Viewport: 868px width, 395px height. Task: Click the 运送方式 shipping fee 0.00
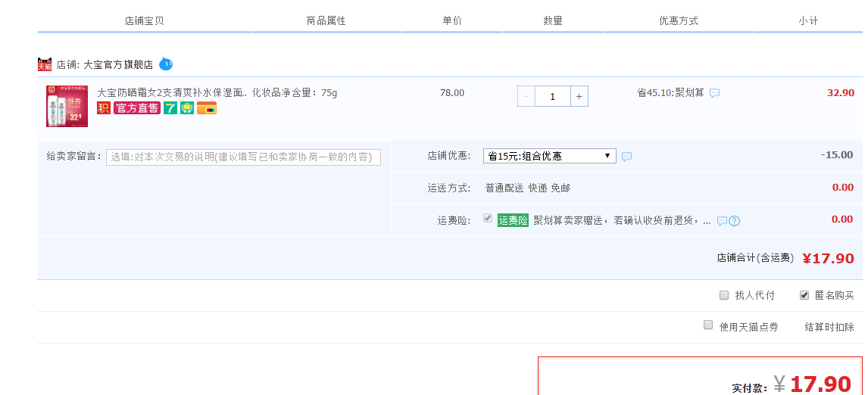842,187
